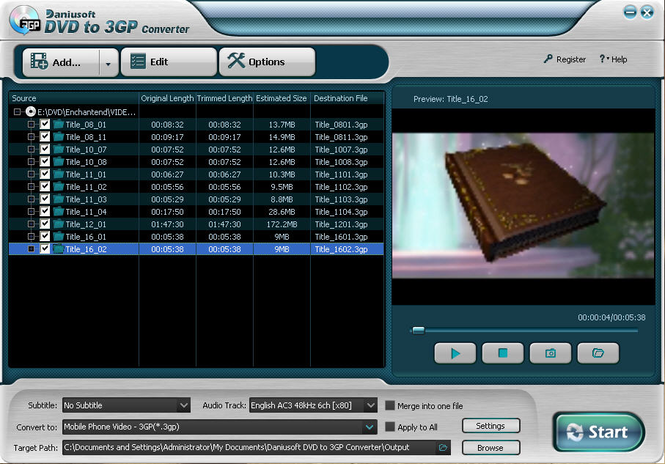Toggle checkbox for Title_08_11
This screenshot has width=665, height=464.
(45, 137)
